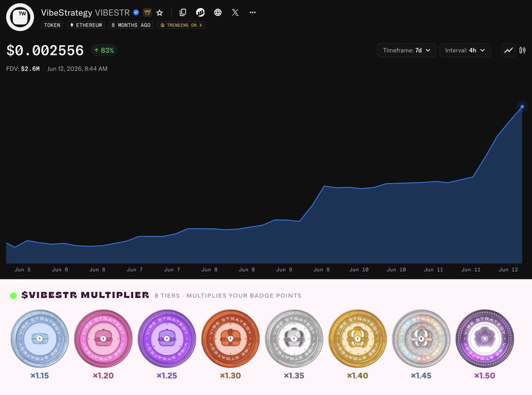Click the Jun 5 axis label
This screenshot has width=532, height=395.
23,269
